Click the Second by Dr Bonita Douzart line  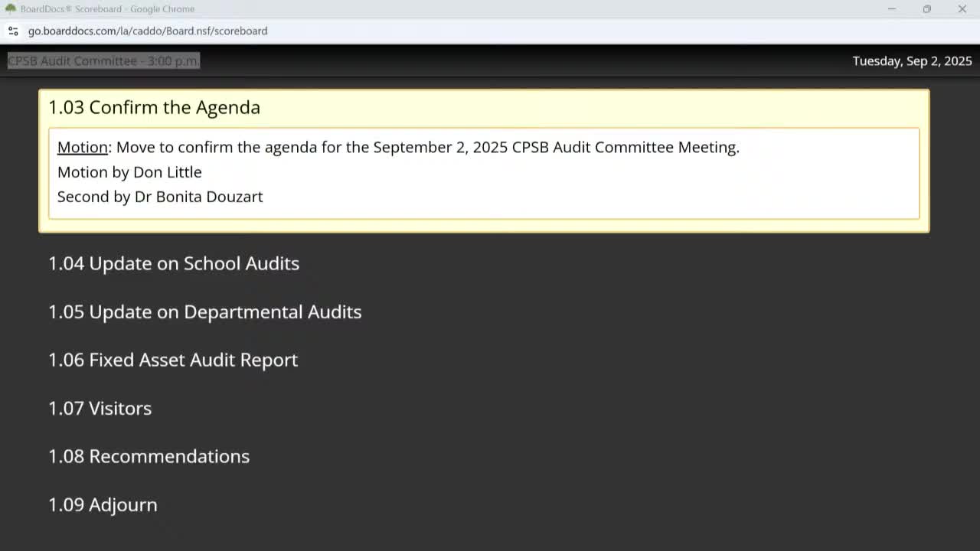coord(160,197)
